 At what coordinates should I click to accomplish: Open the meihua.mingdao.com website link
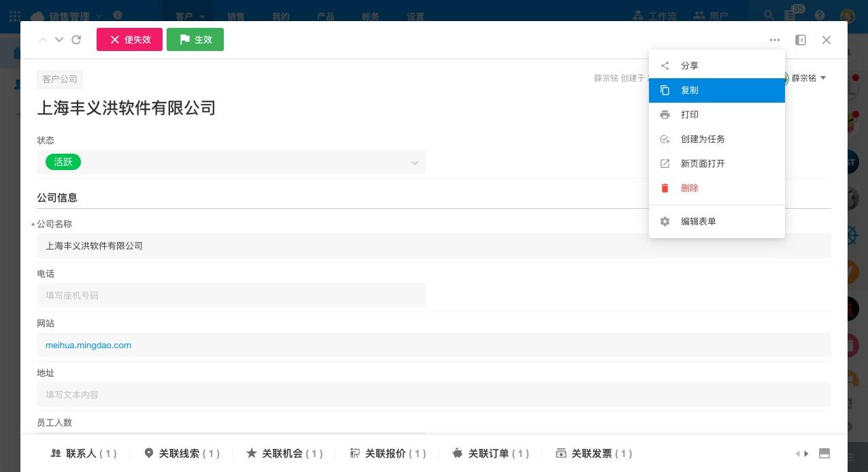click(88, 345)
